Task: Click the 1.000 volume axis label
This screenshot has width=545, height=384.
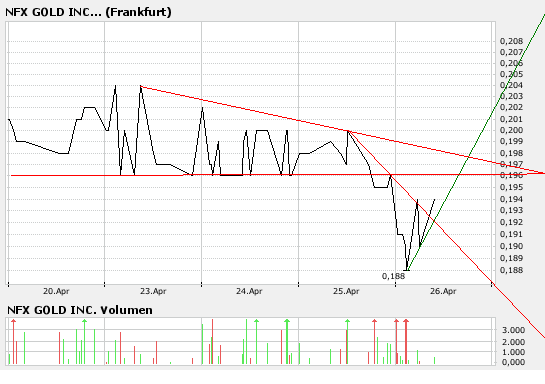Action: pos(513,352)
